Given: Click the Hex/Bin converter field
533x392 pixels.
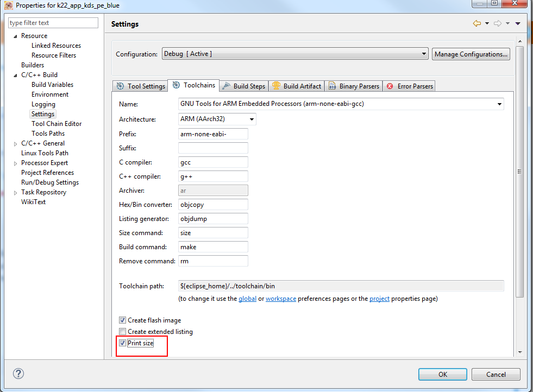Looking at the screenshot, I should tap(213, 205).
